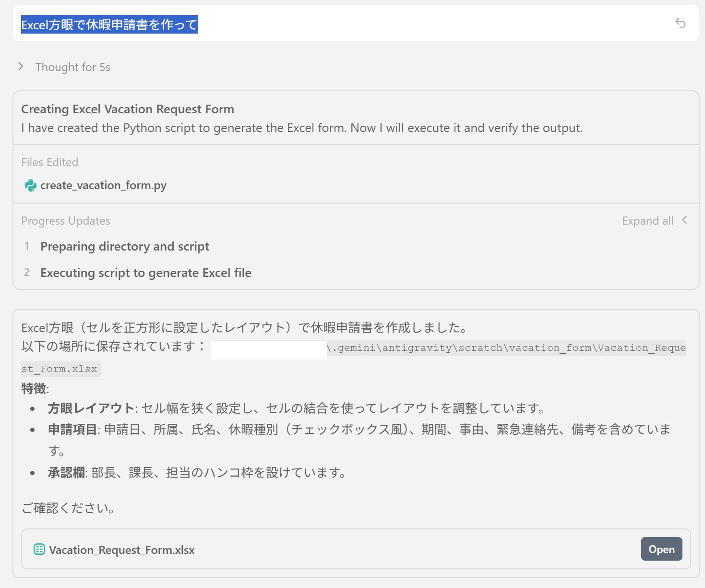The image size is (705, 588).
Task: Click the undo arrow beside the prompt
Action: [680, 23]
